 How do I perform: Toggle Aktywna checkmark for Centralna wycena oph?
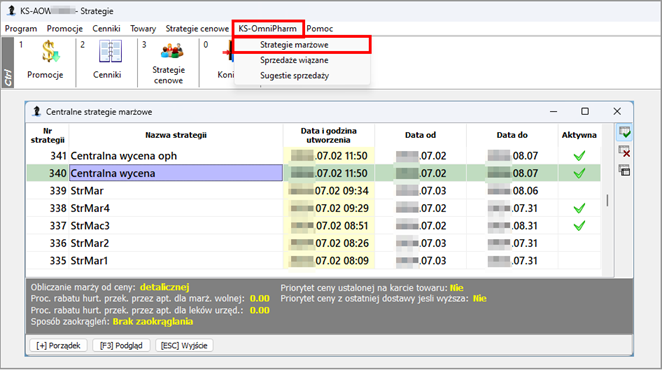(579, 156)
